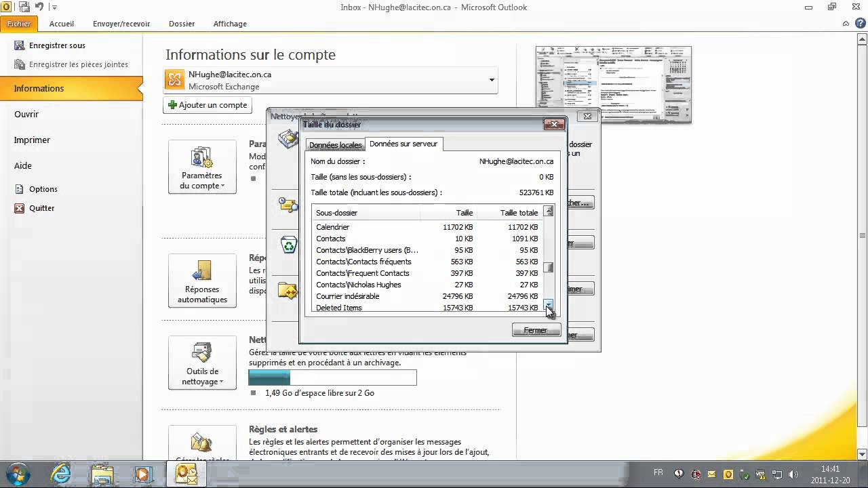Viewport: 868px width, 488px height.
Task: Select the Contacts\BlackBerry users row
Action: (x=427, y=250)
